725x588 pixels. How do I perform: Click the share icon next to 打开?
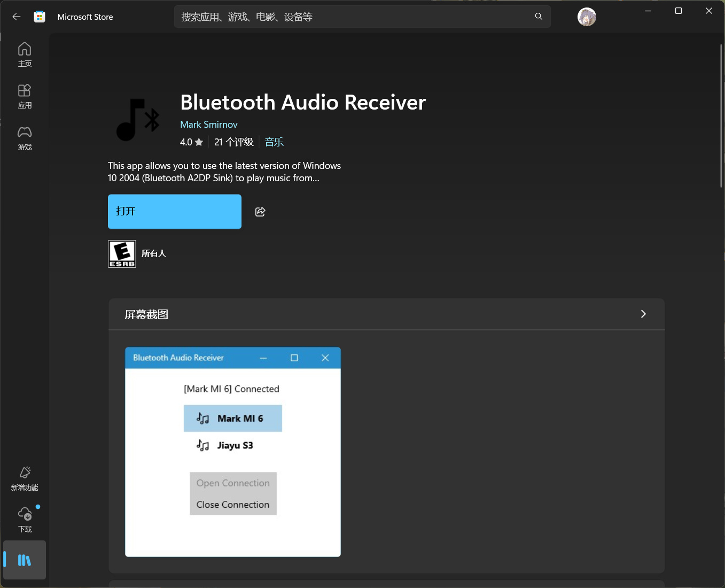coord(260,212)
